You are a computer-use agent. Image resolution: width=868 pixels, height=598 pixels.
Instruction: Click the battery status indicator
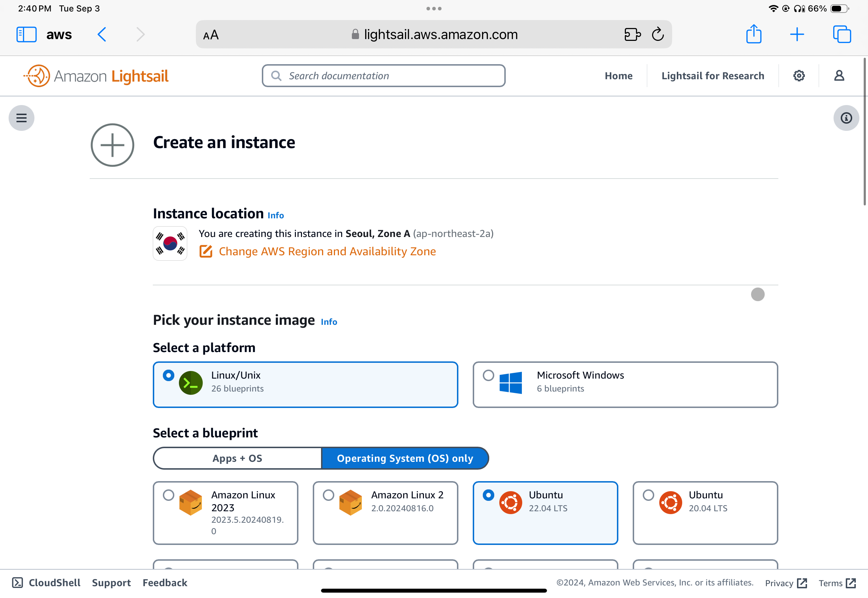840,9
